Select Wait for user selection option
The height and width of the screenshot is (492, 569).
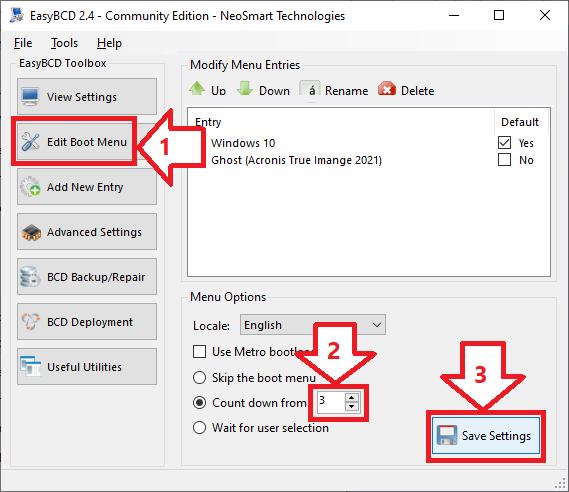(x=199, y=428)
